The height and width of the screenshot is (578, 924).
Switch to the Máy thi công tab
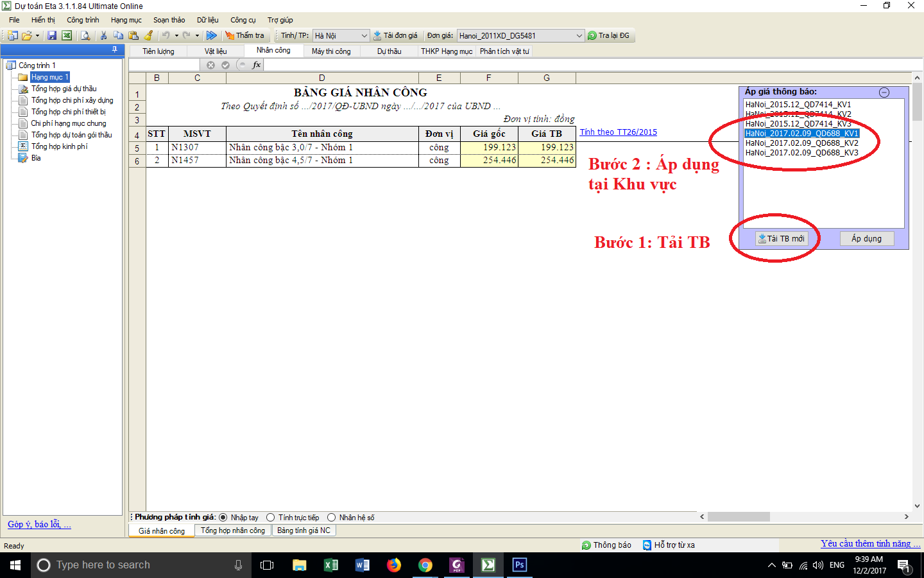[331, 51]
